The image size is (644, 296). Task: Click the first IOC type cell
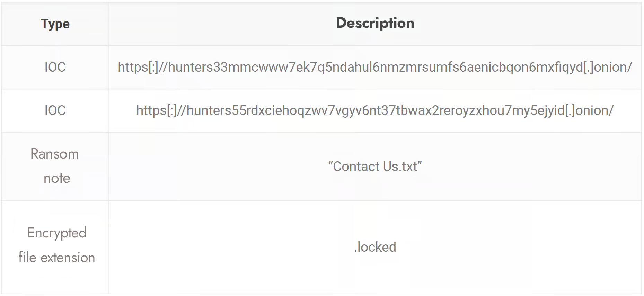point(55,67)
